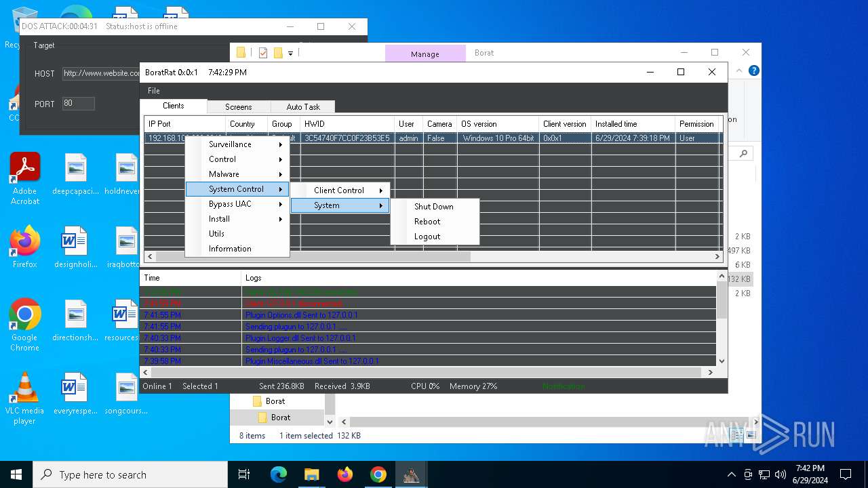The image size is (868, 488).
Task: Edit the HOST field in DOS ATTACK window
Action: [102, 73]
